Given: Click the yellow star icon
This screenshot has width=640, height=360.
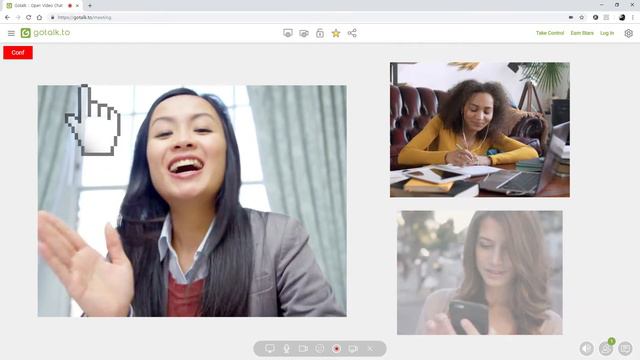Looking at the screenshot, I should point(336,33).
